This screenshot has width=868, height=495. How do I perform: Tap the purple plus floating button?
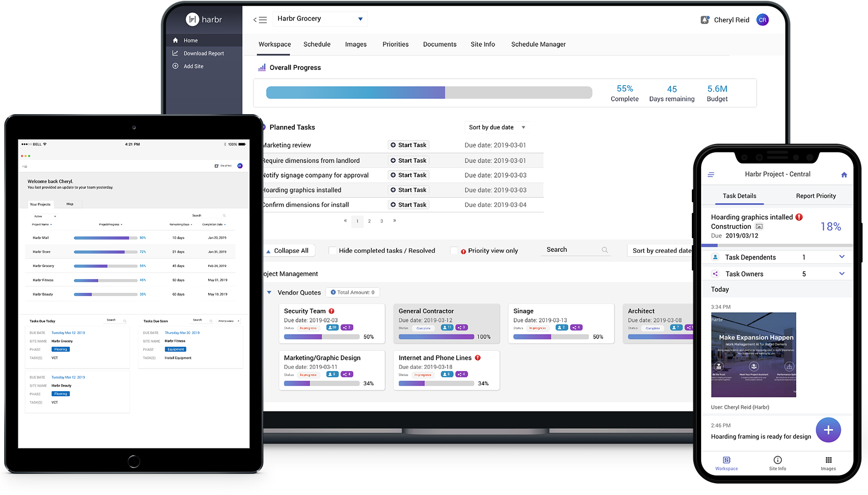(x=828, y=430)
